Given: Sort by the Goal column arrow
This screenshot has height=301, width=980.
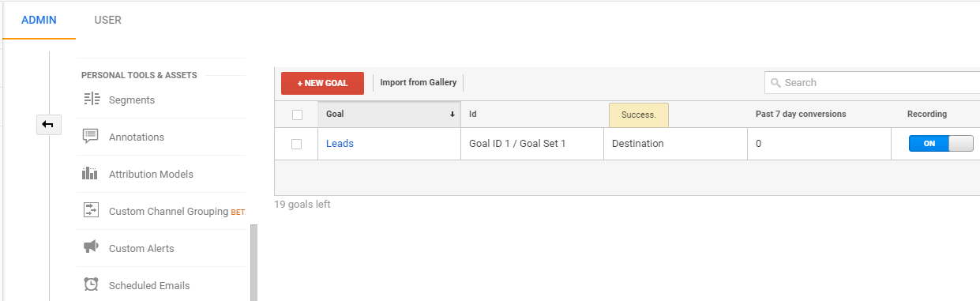Looking at the screenshot, I should click(x=452, y=115).
